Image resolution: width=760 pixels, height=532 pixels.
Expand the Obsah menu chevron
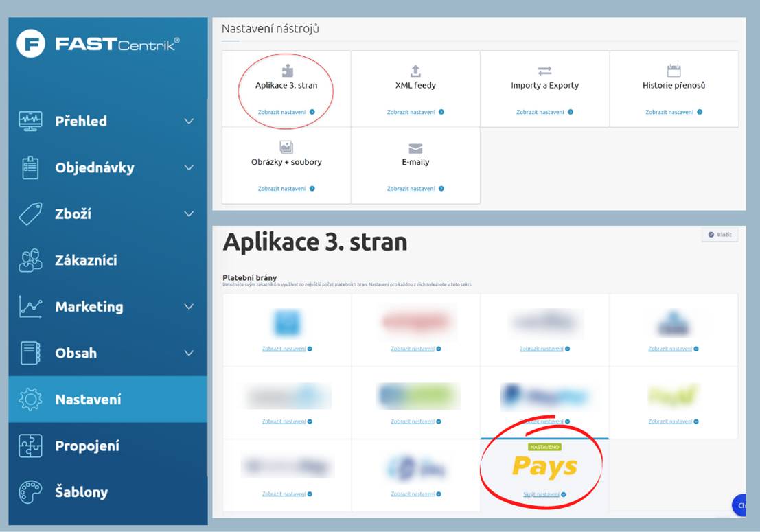tap(189, 353)
